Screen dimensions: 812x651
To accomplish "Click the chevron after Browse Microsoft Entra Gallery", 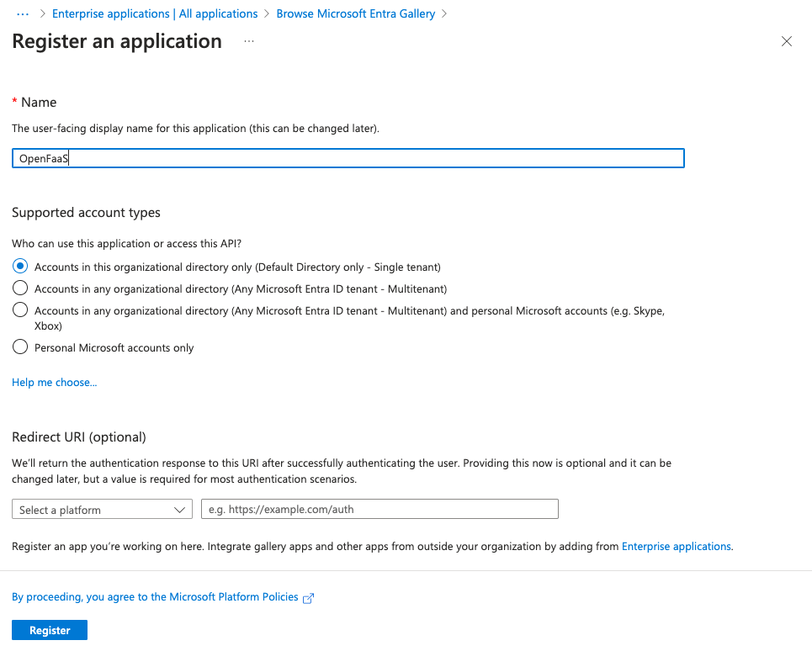I will (x=445, y=13).
